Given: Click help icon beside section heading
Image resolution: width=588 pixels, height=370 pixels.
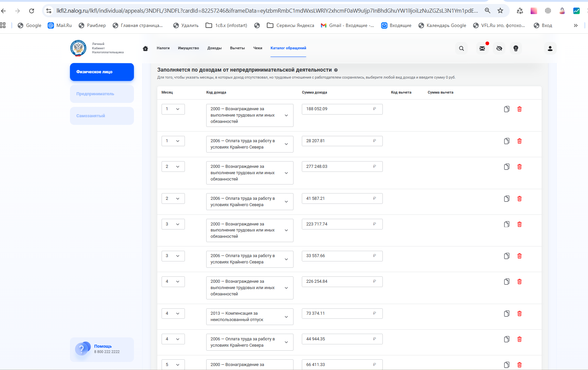Looking at the screenshot, I should coord(336,70).
